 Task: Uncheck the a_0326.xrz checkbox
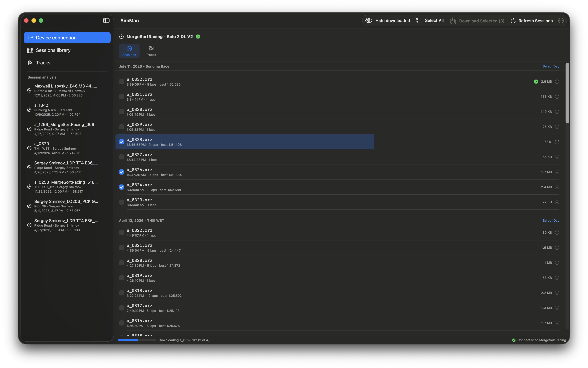(121, 172)
